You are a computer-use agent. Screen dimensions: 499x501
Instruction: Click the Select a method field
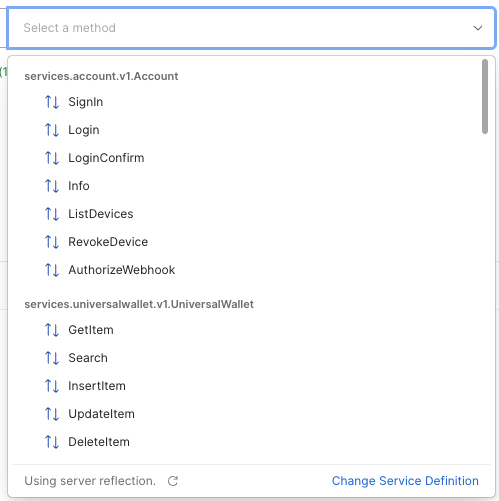click(x=252, y=28)
